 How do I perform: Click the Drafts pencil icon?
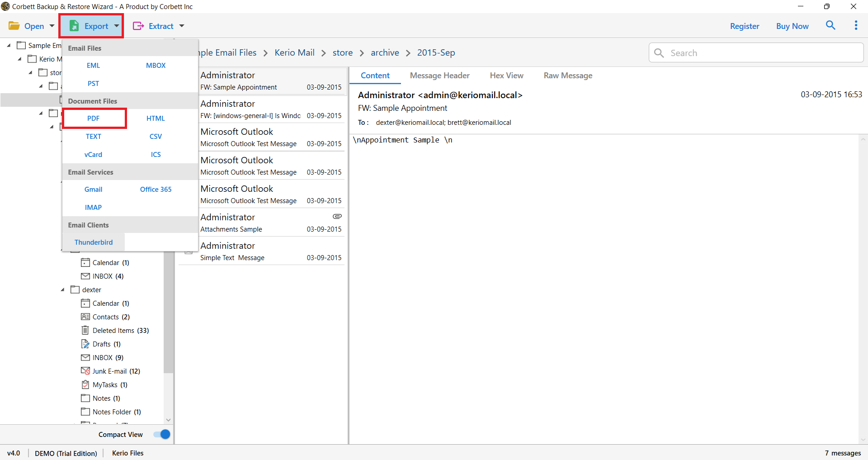(x=85, y=344)
